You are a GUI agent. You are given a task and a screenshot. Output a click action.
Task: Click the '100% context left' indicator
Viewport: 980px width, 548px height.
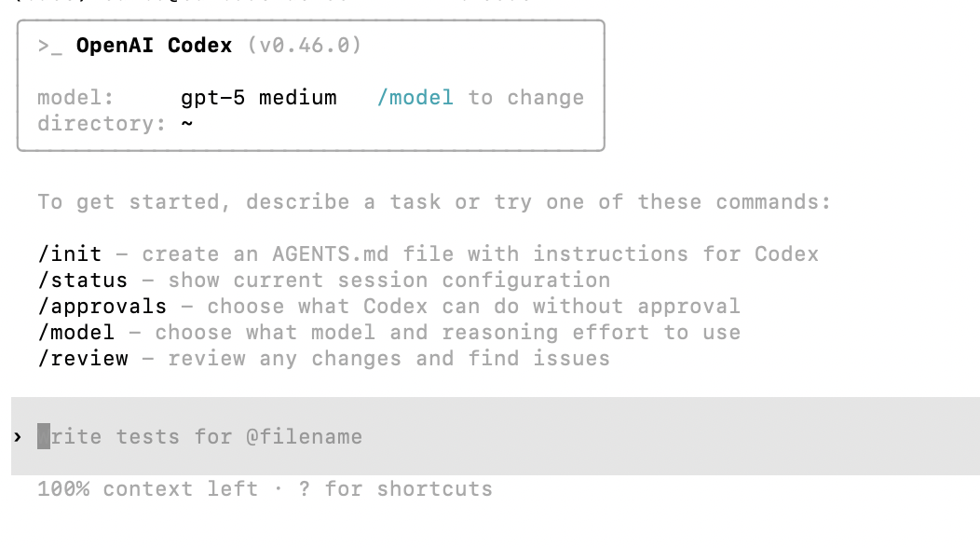[x=147, y=489]
